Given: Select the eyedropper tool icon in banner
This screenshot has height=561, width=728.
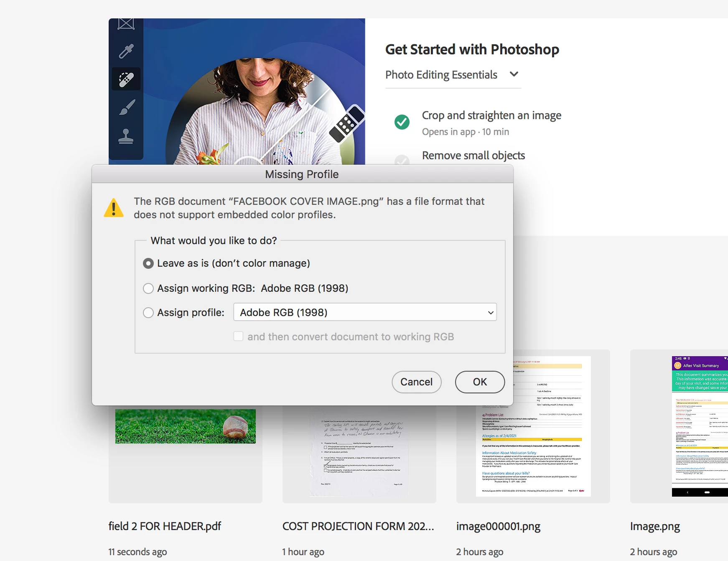Looking at the screenshot, I should tap(126, 51).
